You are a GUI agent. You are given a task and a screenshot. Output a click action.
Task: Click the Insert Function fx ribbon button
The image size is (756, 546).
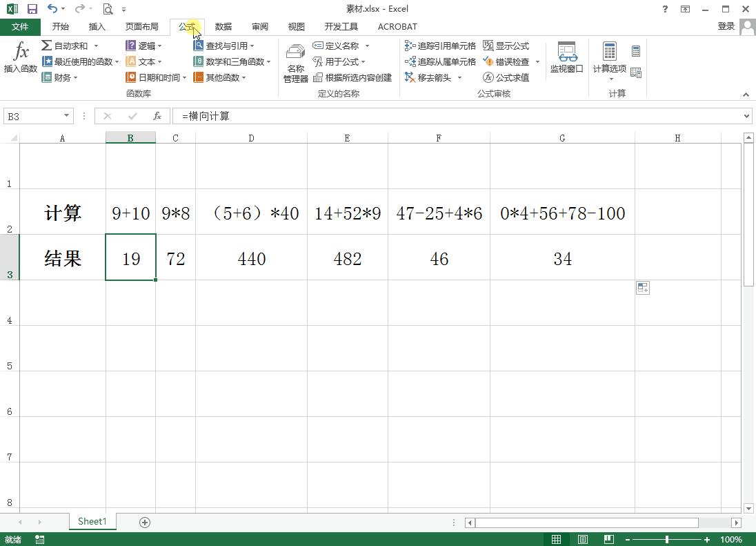point(20,57)
